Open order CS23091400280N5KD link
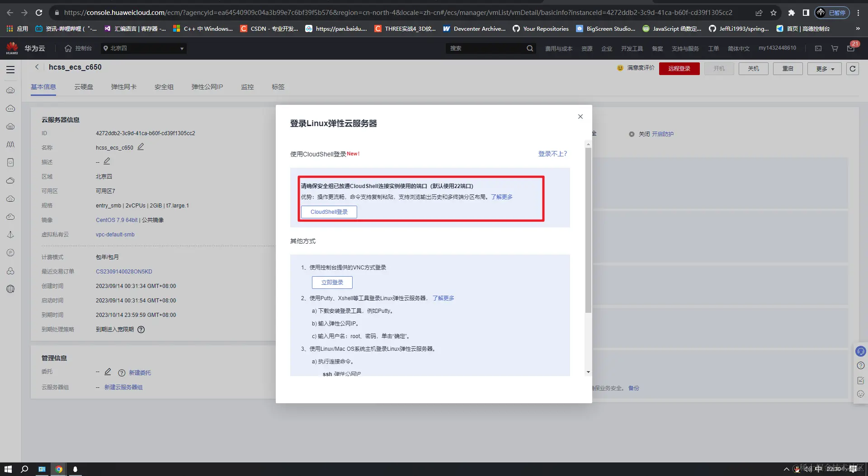This screenshot has width=868, height=476. 124,272
